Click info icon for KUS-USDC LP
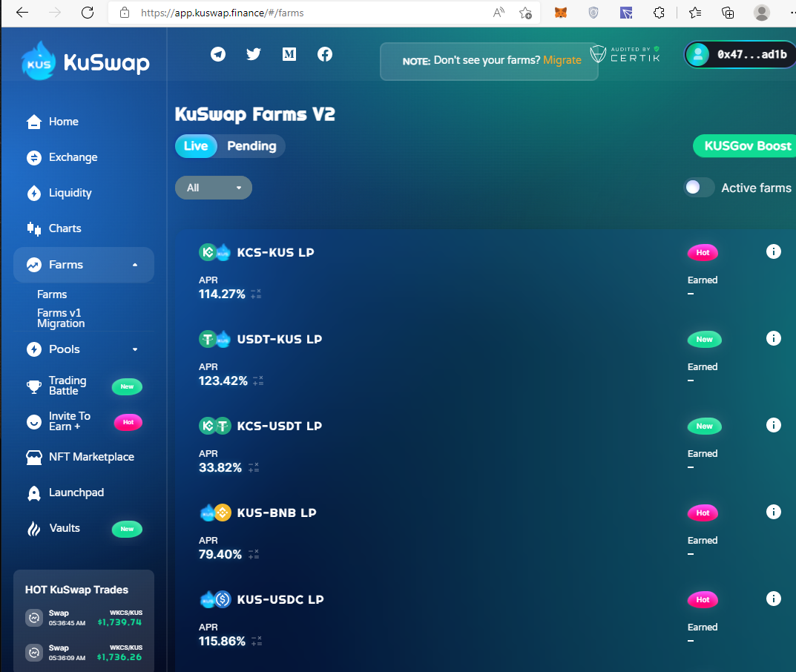This screenshot has width=796, height=672. point(773,599)
